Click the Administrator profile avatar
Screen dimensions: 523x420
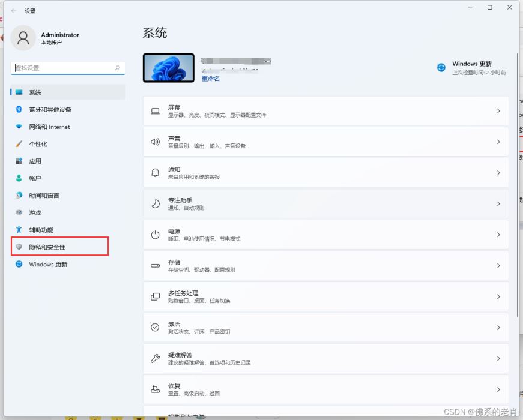point(23,38)
